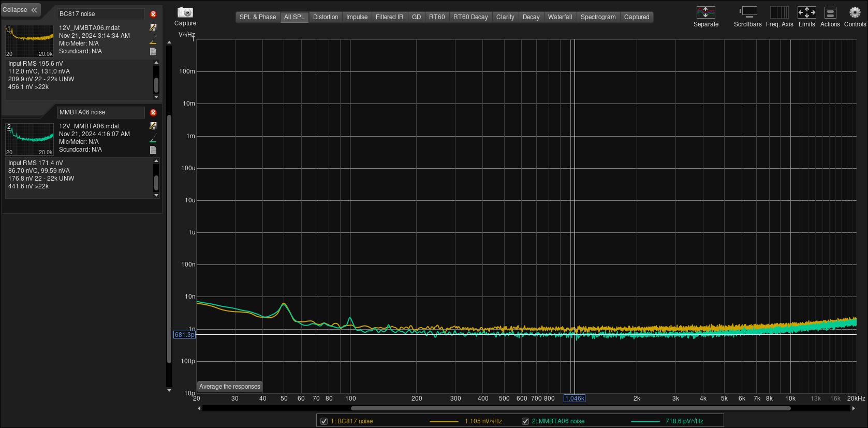Click Average the responses button
Viewport: 868px width, 428px height.
pos(230,387)
